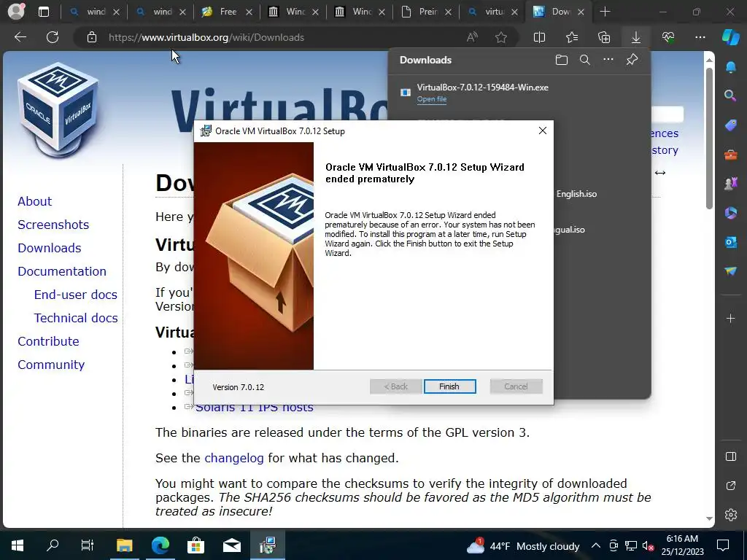Open the changelog link
This screenshot has height=560, width=747.
coord(234,458)
